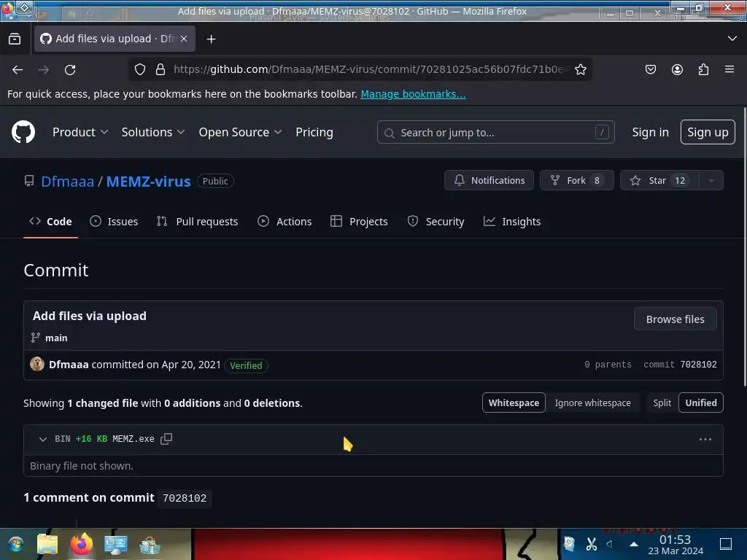Open the Firefox application menu hamburger icon
747x560 pixels.
click(729, 69)
